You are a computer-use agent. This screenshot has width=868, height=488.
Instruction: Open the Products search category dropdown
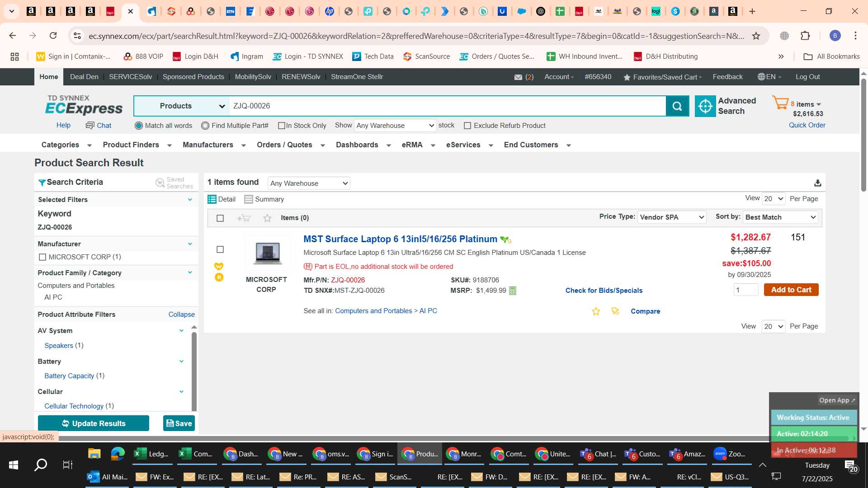click(182, 106)
